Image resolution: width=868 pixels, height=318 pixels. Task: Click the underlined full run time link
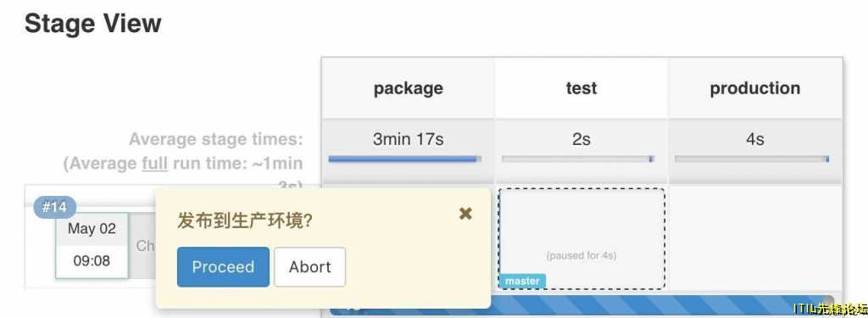[154, 164]
